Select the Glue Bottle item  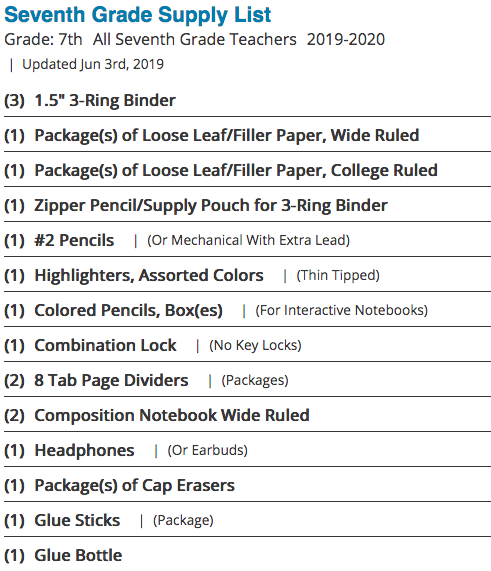[78, 555]
